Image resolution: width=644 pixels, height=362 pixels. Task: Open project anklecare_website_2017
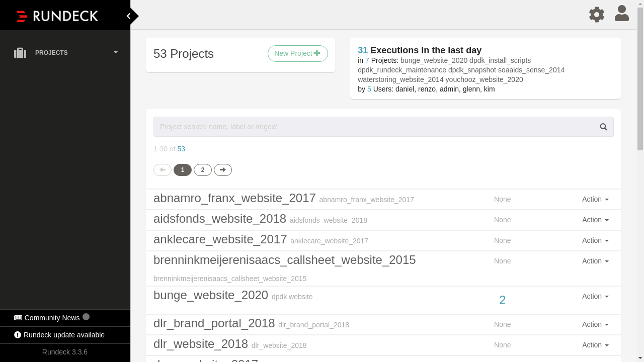[220, 239]
